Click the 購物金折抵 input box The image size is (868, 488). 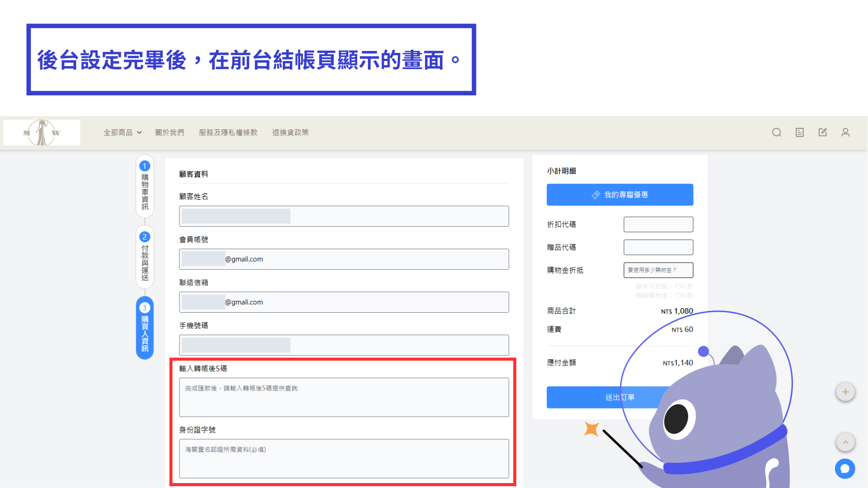coord(658,270)
